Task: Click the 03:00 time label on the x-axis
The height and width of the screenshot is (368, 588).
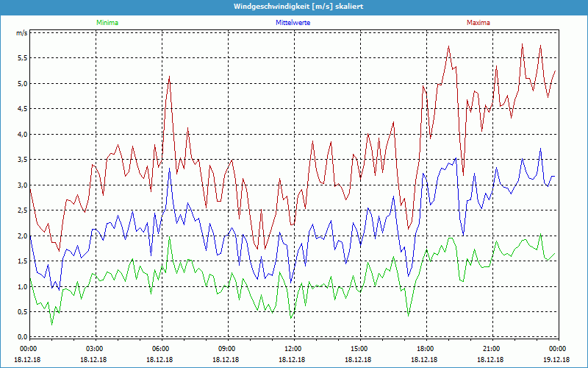Action: pyautogui.click(x=95, y=349)
